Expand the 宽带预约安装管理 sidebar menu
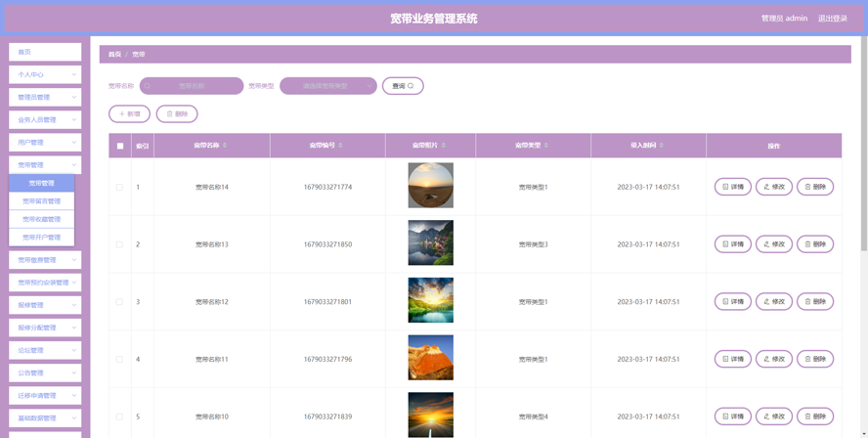This screenshot has width=868, height=438. (45, 283)
